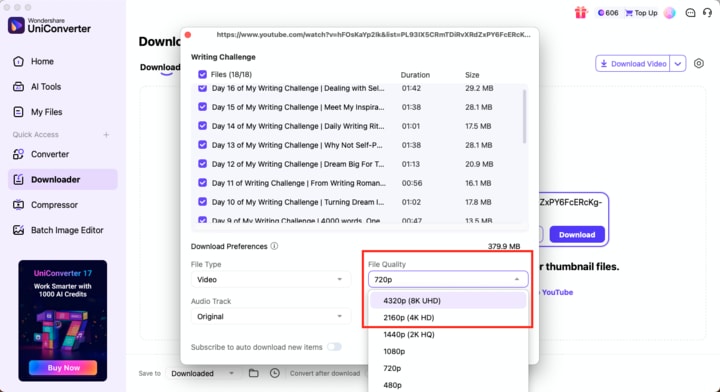Close the playlist dialog with red button
This screenshot has width=720, height=392.
point(188,35)
